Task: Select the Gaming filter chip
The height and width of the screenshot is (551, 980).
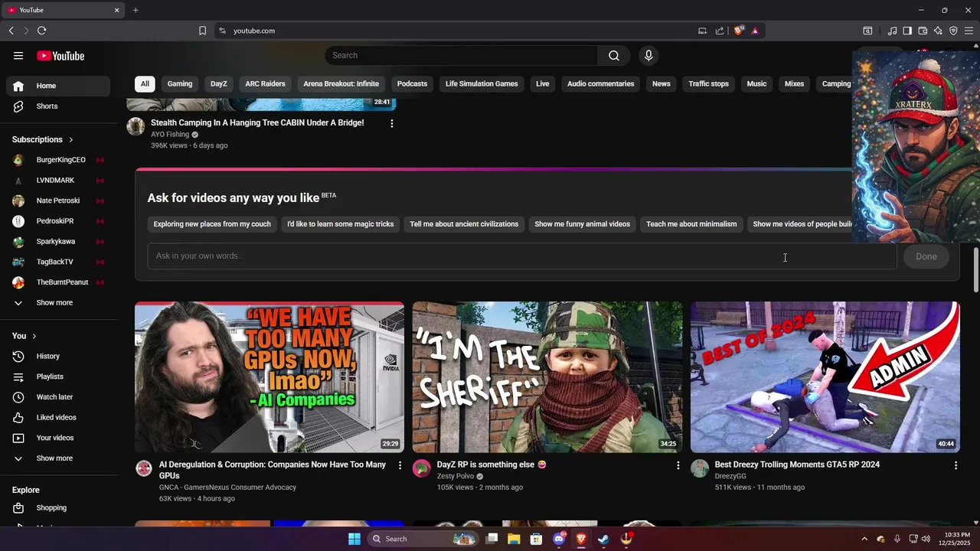Action: click(x=180, y=83)
